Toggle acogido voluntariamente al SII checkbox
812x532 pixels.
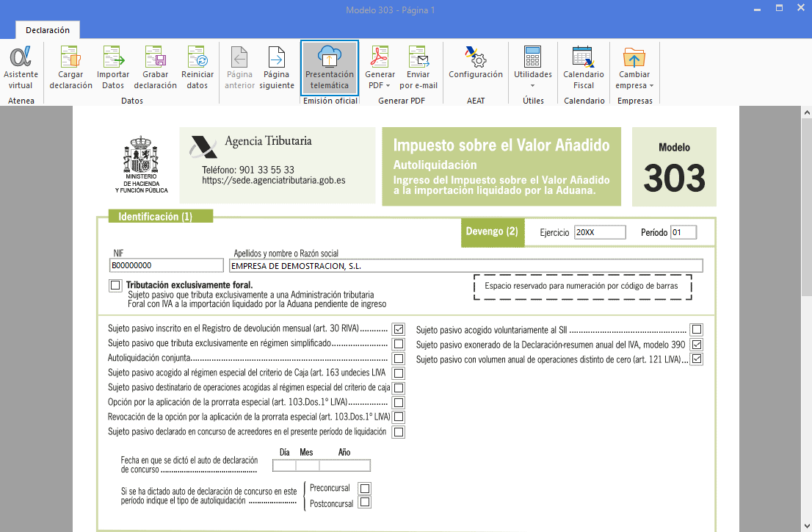click(x=697, y=329)
